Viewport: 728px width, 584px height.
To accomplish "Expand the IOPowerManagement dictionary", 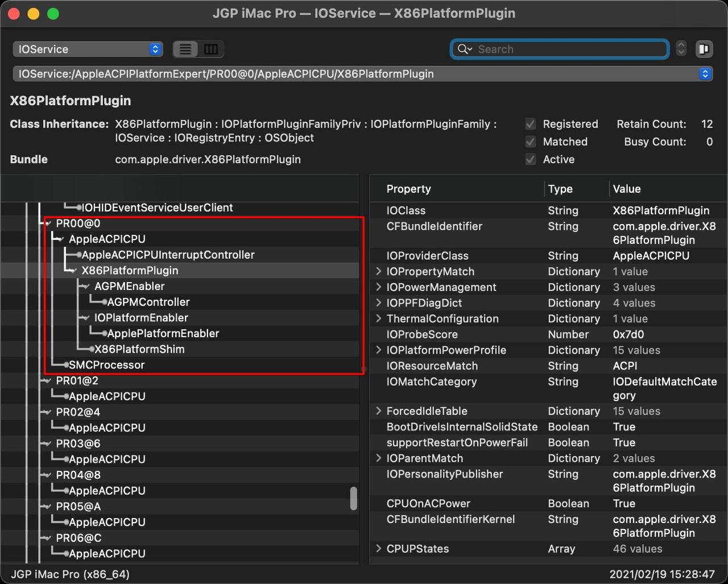I will pos(379,287).
